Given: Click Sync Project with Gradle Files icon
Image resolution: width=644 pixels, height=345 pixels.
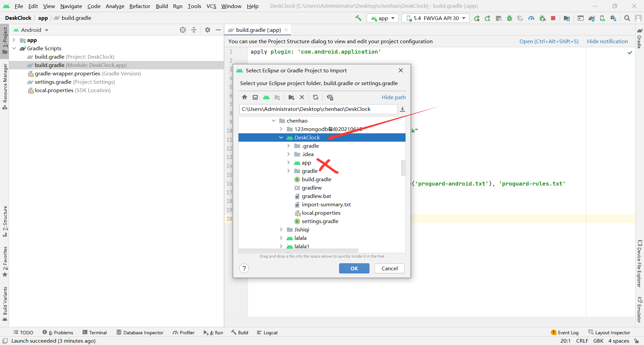Looking at the screenshot, I should coord(592,18).
